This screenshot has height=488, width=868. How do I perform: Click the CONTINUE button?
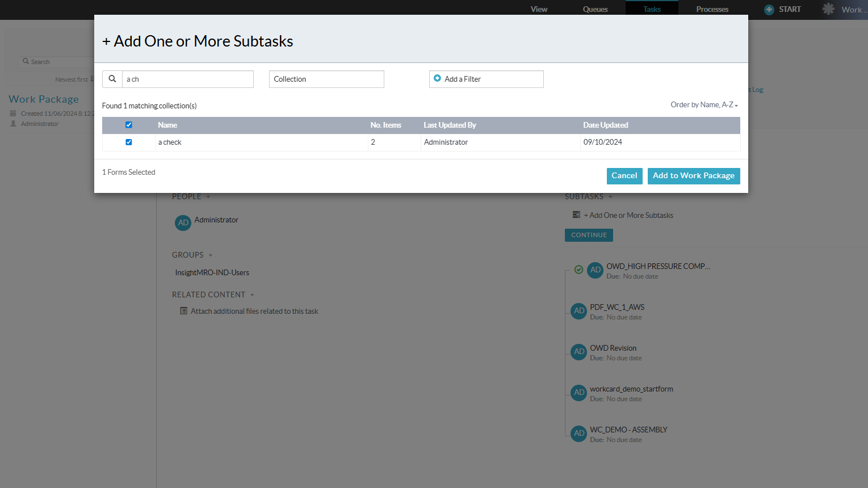[x=589, y=235]
